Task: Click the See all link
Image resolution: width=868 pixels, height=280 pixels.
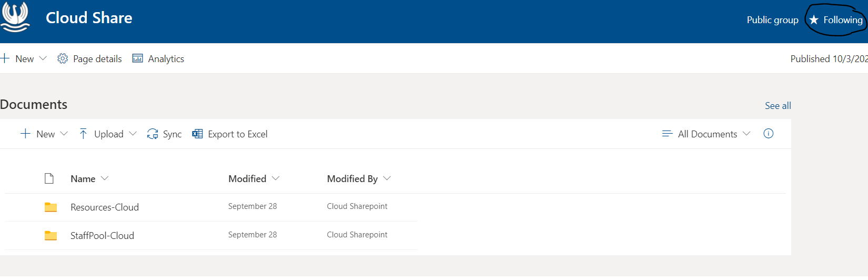Action: [x=778, y=105]
